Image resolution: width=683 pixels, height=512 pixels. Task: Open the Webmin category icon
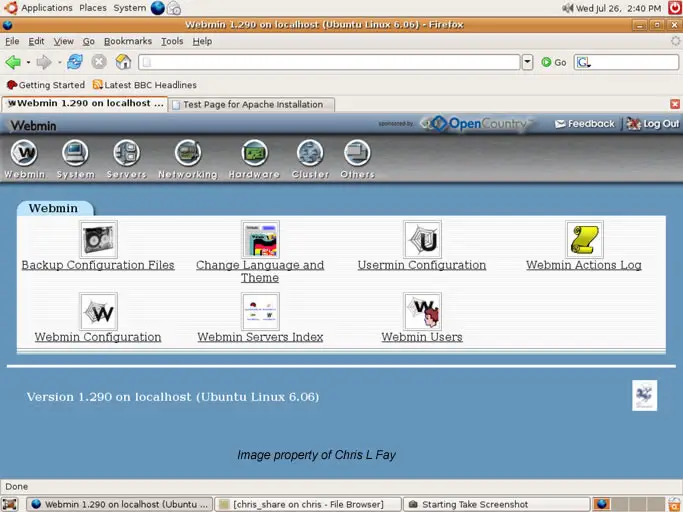pos(24,153)
